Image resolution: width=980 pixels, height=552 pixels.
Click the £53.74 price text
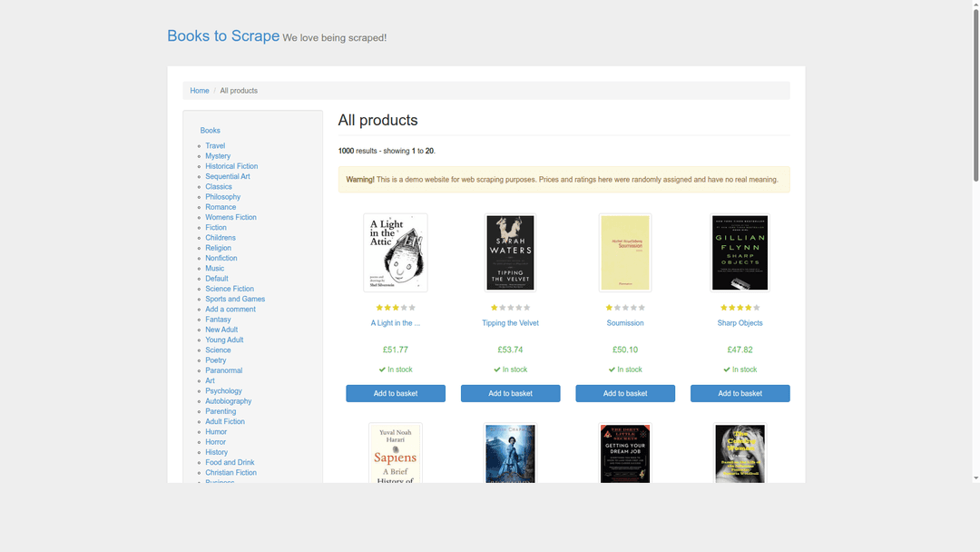(511, 350)
